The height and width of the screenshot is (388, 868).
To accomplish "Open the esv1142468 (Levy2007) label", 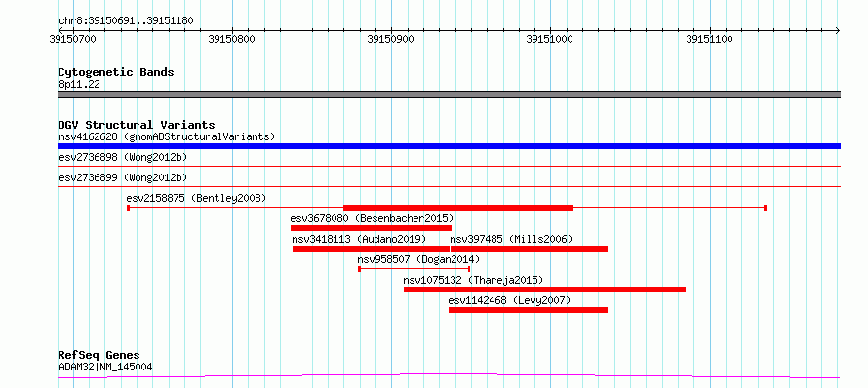I will pos(509,300).
